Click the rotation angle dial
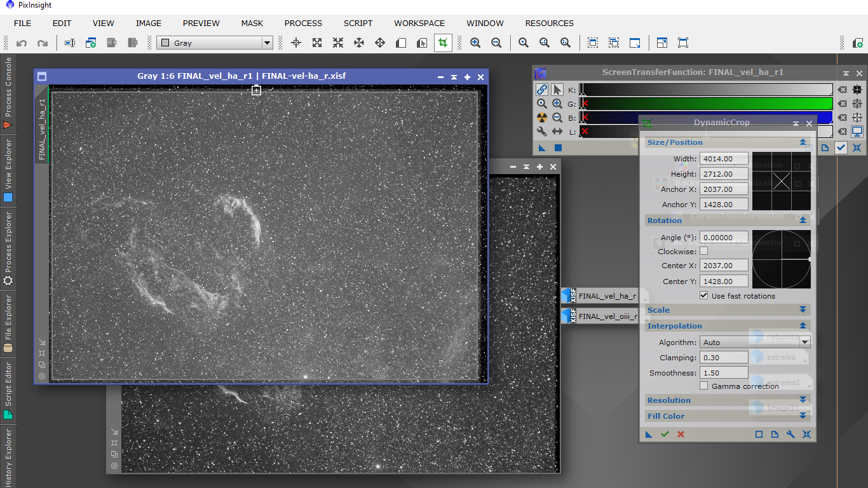868x488 pixels. [x=782, y=259]
